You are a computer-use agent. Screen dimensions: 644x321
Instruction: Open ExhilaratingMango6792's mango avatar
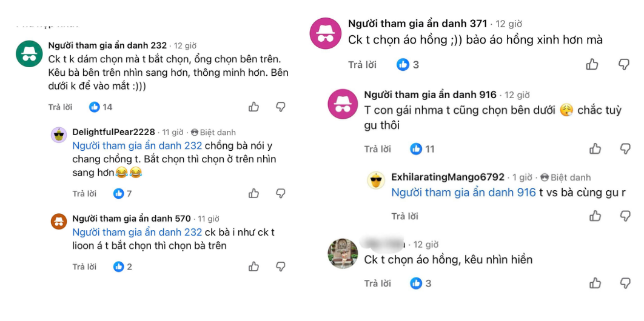pyautogui.click(x=376, y=179)
